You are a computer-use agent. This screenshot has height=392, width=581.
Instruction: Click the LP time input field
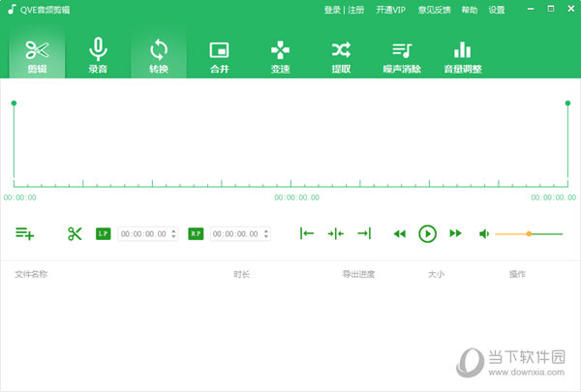point(148,234)
